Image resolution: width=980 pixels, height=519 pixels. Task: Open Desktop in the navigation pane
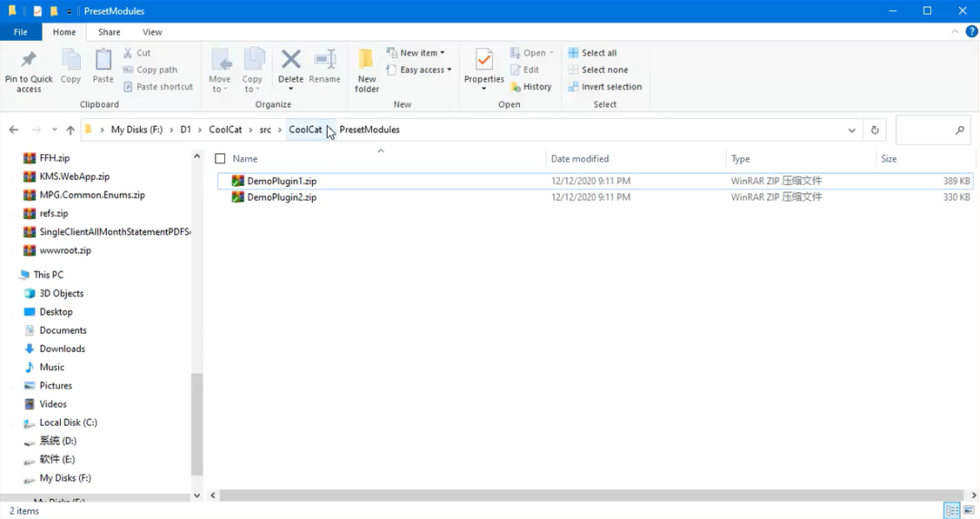point(55,311)
